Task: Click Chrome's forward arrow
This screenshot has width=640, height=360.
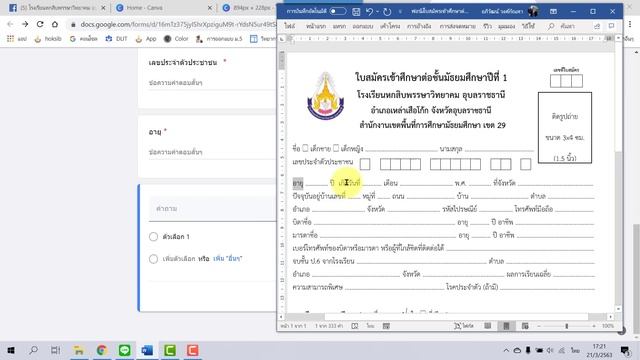Action: click(25, 24)
